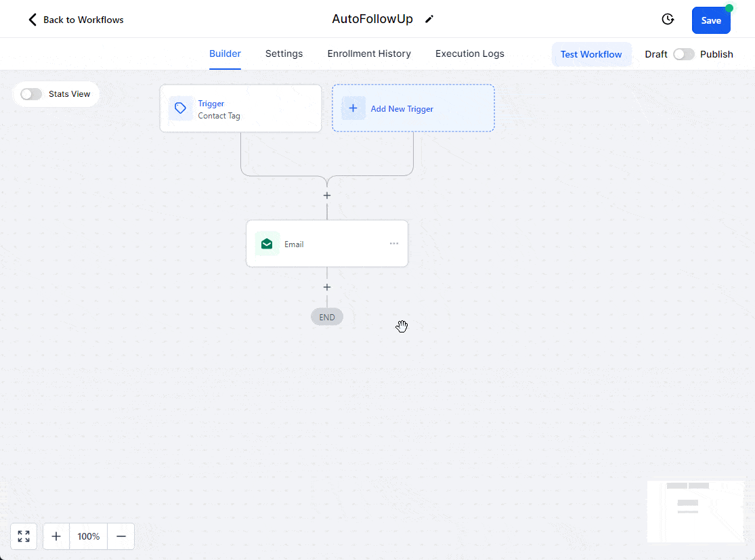Click Add New Trigger text
This screenshot has height=560, width=755.
pos(402,109)
